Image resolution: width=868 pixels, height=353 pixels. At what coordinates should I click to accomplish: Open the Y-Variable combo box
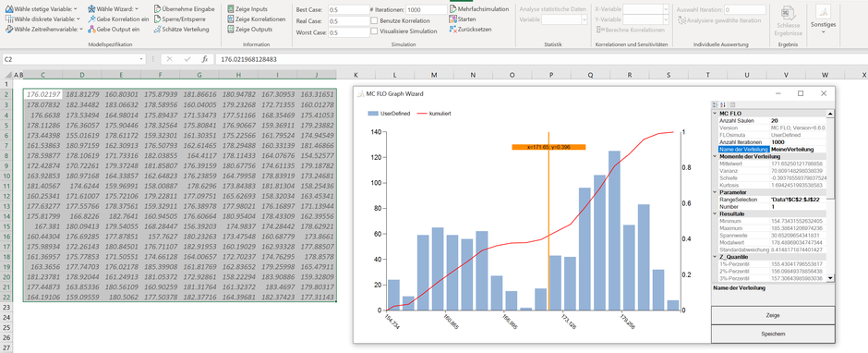646,20
